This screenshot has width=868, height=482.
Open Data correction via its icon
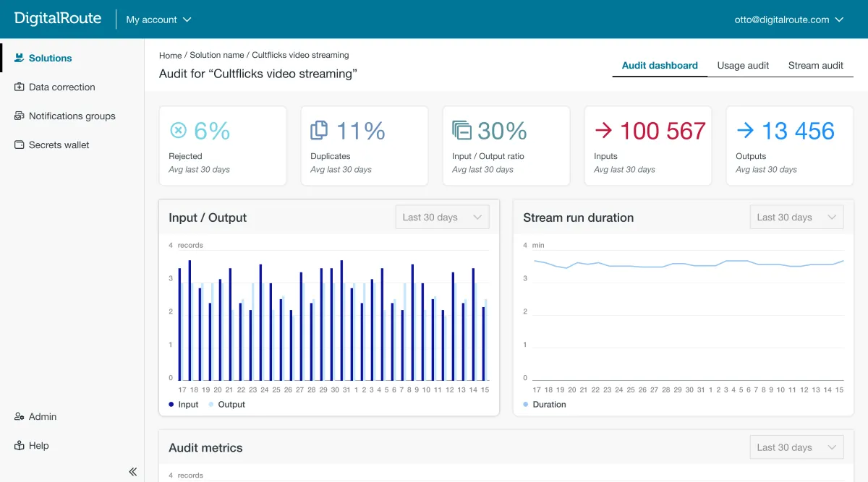pos(20,87)
